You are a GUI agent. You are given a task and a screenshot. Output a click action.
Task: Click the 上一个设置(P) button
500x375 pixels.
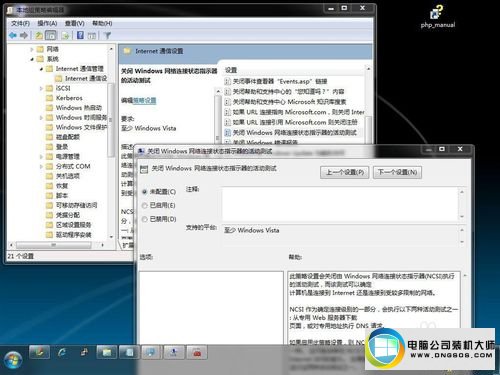344,172
